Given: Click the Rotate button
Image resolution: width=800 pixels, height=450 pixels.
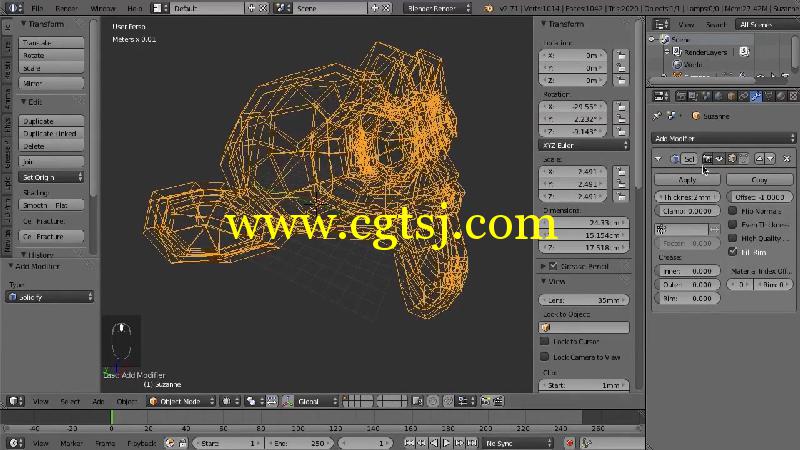Looking at the screenshot, I should [52, 55].
